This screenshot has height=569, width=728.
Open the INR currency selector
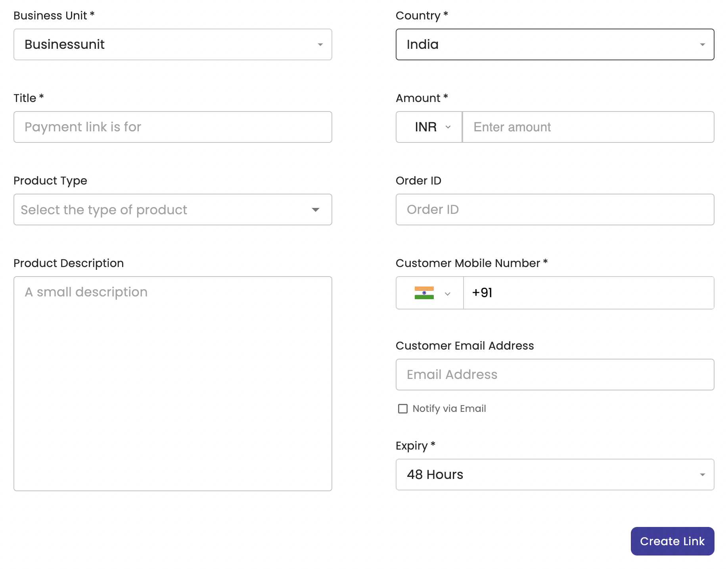coord(429,127)
